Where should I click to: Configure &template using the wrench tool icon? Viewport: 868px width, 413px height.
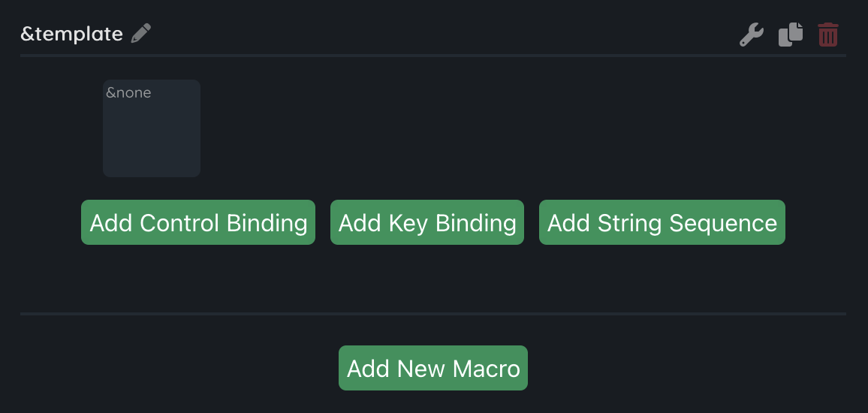[x=752, y=35]
